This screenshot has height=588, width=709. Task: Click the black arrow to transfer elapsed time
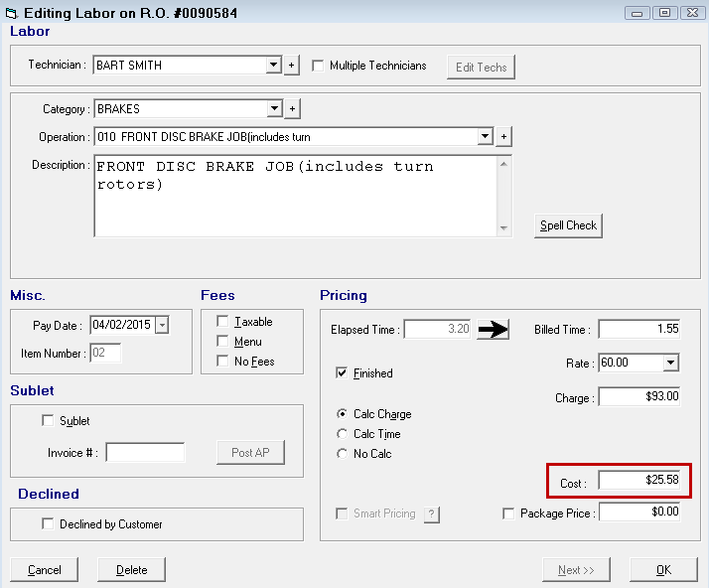click(x=493, y=330)
